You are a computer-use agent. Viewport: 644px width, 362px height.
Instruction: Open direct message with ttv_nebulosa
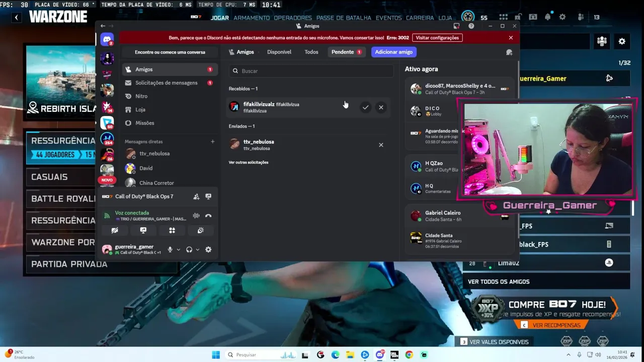(x=170, y=154)
